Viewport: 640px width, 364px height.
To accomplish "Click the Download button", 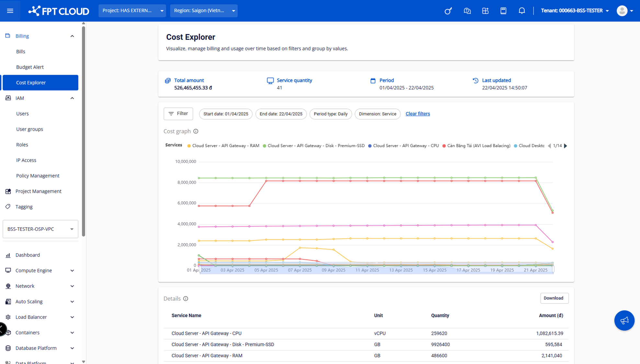I will click(554, 298).
